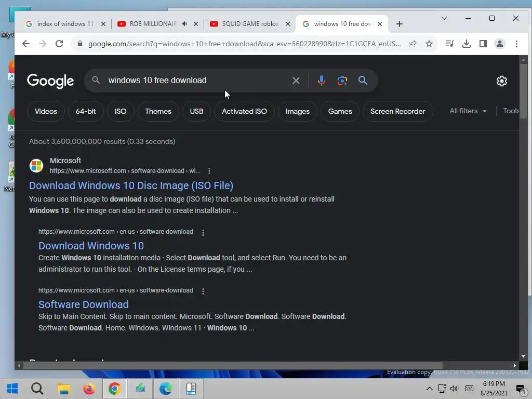Start voice search with microphone
Image resolution: width=532 pixels, height=399 pixels.
321,81
